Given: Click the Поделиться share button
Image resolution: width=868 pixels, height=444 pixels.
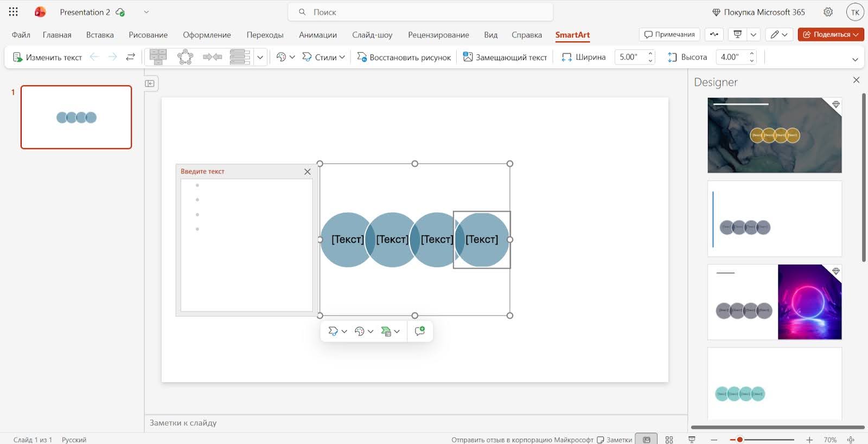Looking at the screenshot, I should (x=831, y=34).
